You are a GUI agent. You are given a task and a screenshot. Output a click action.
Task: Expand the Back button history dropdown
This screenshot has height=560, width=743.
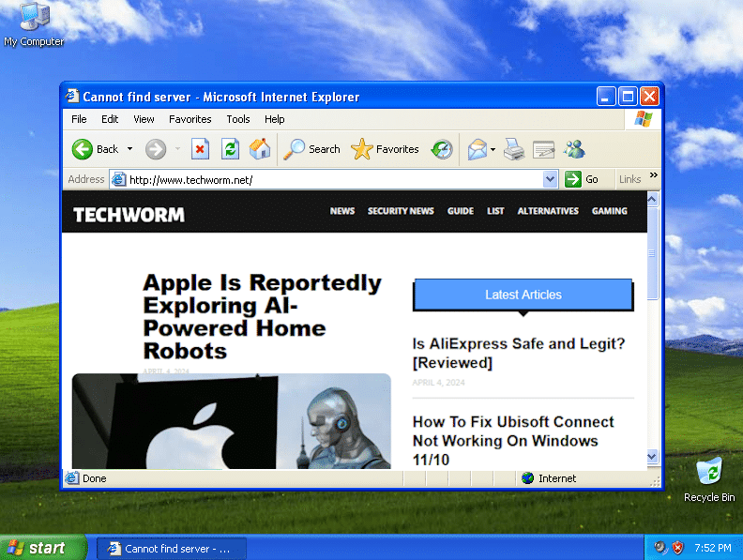click(129, 149)
